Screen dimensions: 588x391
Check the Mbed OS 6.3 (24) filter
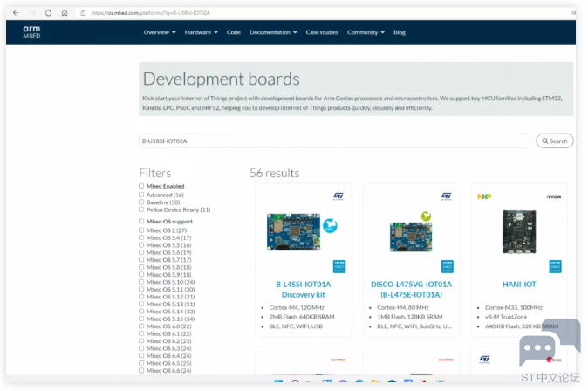[141, 348]
